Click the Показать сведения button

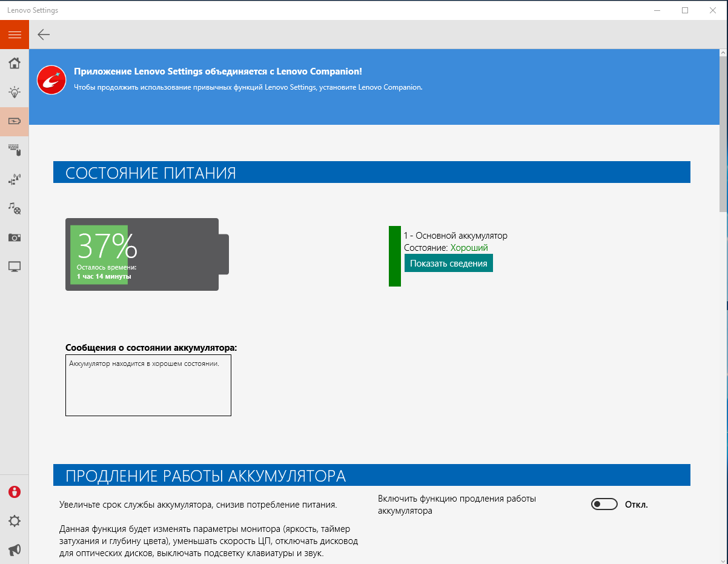coord(449,263)
